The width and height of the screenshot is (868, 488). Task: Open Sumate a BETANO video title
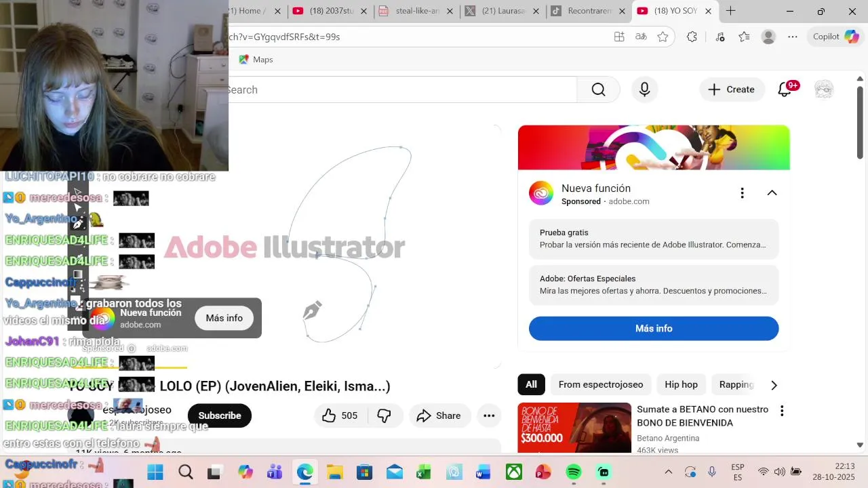[703, 416]
